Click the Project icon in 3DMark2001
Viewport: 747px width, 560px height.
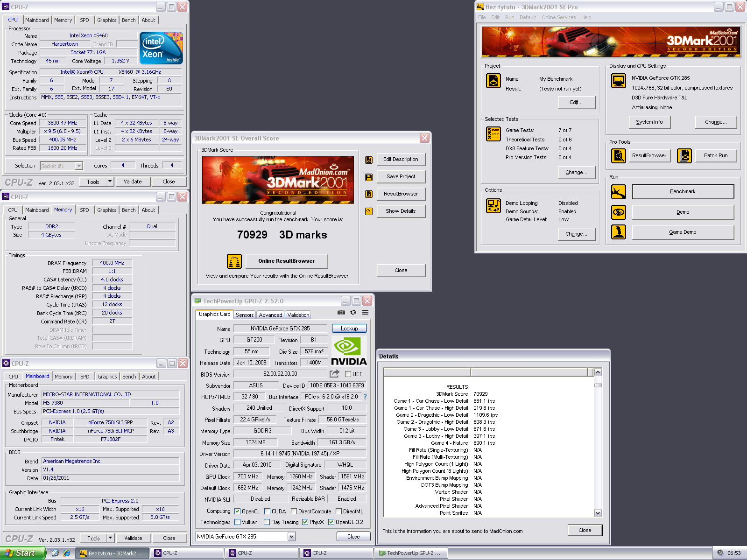(x=493, y=81)
